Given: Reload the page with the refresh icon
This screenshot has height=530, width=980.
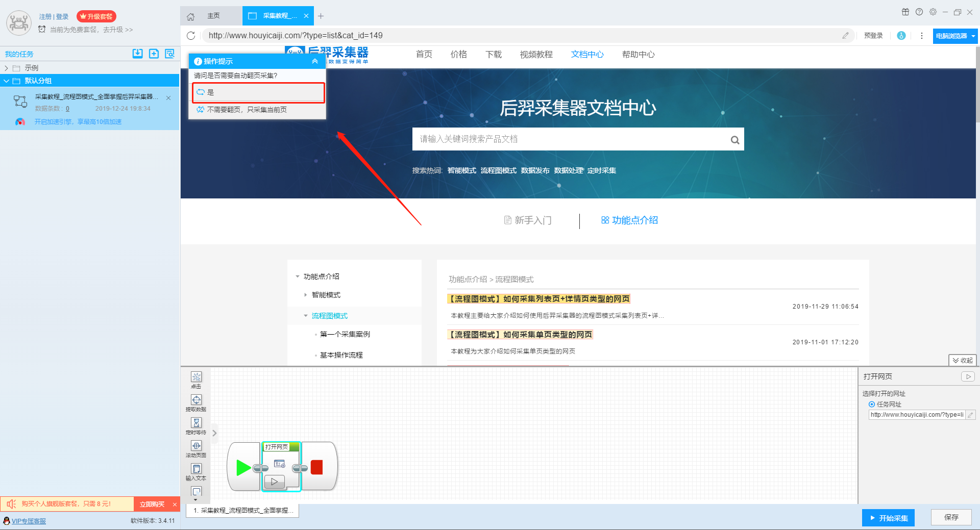Looking at the screenshot, I should point(191,36).
